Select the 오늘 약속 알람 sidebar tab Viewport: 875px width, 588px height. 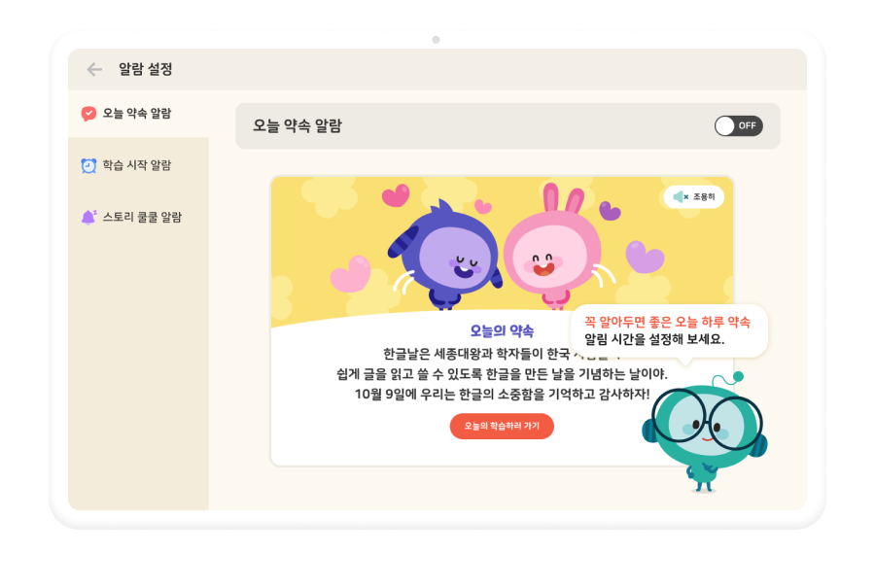coord(138,114)
